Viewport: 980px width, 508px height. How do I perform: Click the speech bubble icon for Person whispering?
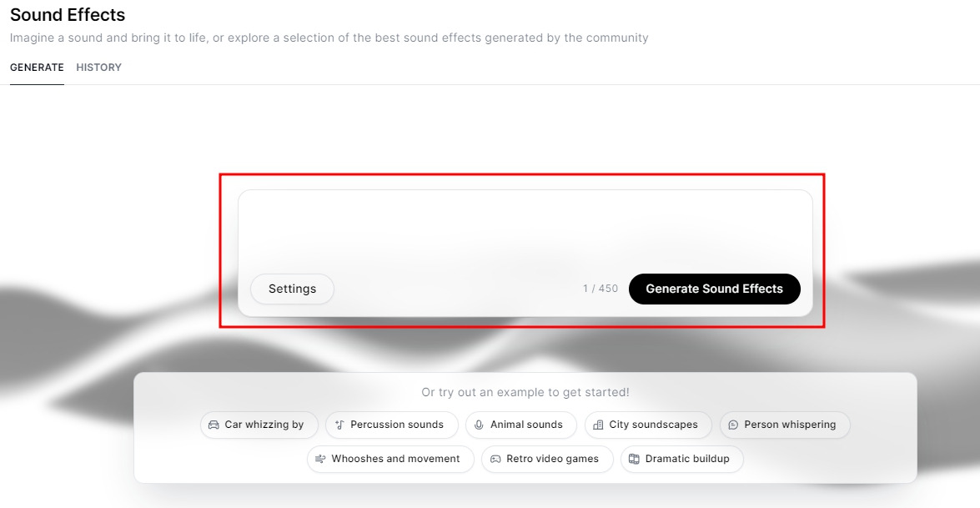point(733,425)
